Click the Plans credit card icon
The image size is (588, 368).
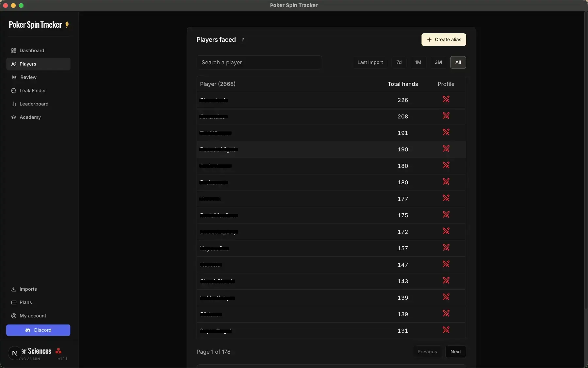[x=14, y=302]
